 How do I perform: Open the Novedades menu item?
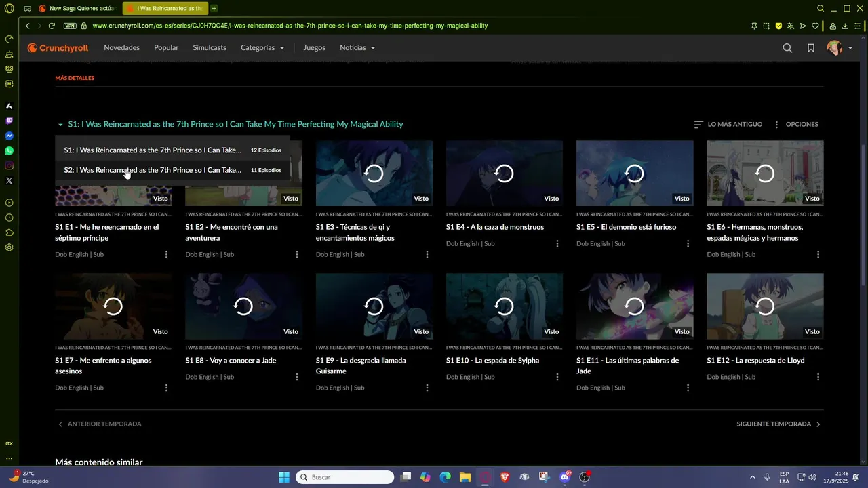pyautogui.click(x=121, y=48)
